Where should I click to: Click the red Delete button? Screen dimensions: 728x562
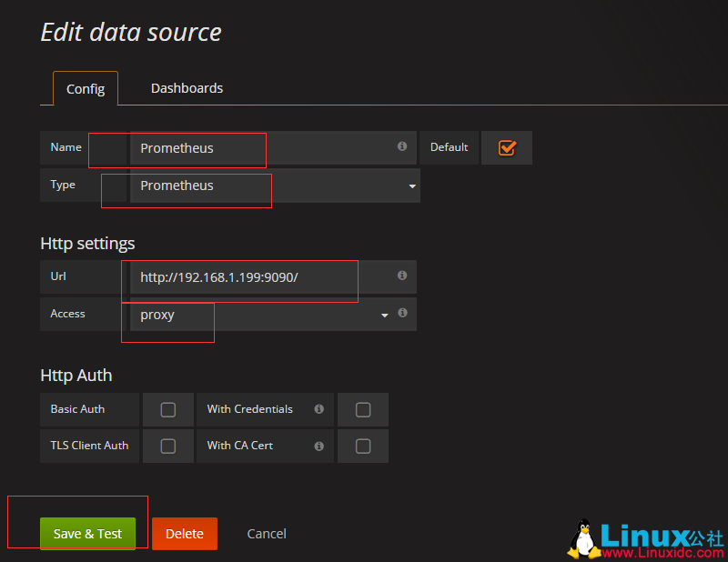click(185, 534)
